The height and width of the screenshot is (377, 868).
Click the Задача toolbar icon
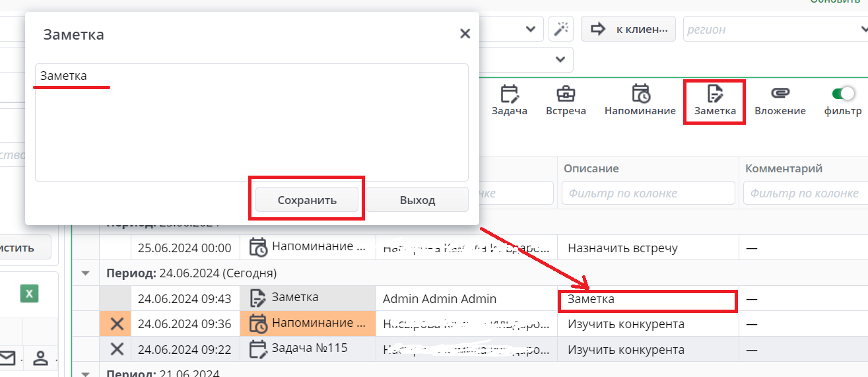(x=509, y=94)
